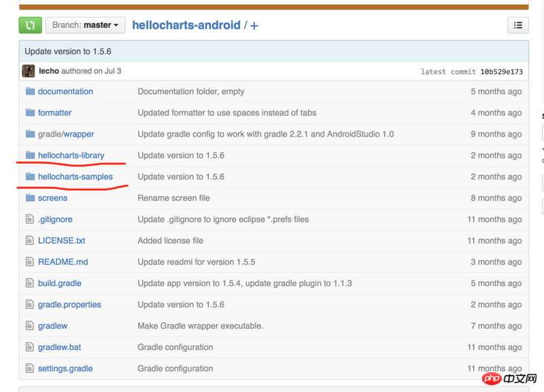This screenshot has height=392, width=544.
Task: Click the documentation folder icon
Action: (30, 92)
